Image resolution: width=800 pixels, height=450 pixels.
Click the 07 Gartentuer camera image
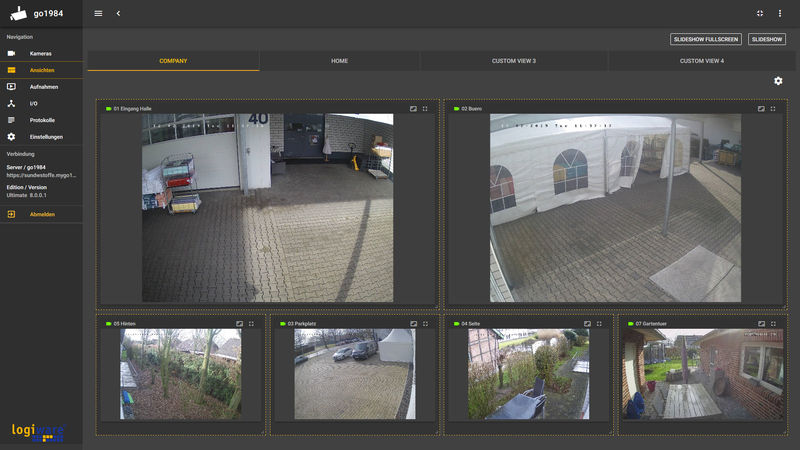click(703, 374)
